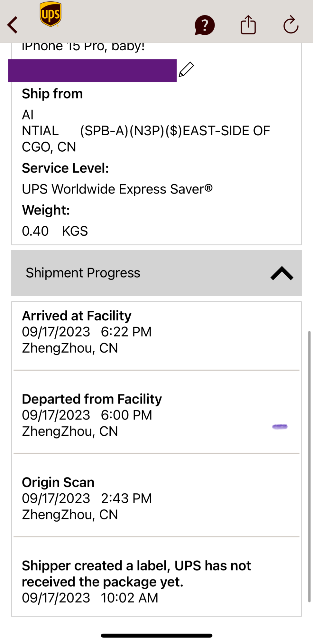
Task: Tap the Shipper created a label entry
Action: point(137,582)
